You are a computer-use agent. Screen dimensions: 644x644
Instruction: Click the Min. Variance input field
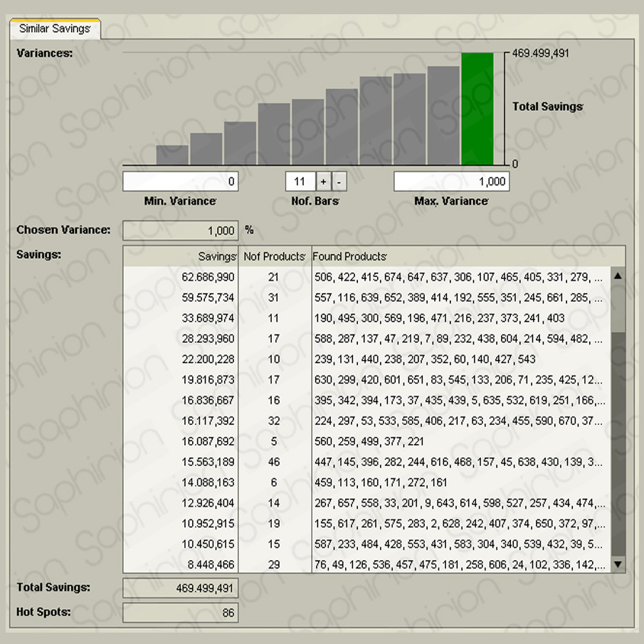click(x=180, y=181)
